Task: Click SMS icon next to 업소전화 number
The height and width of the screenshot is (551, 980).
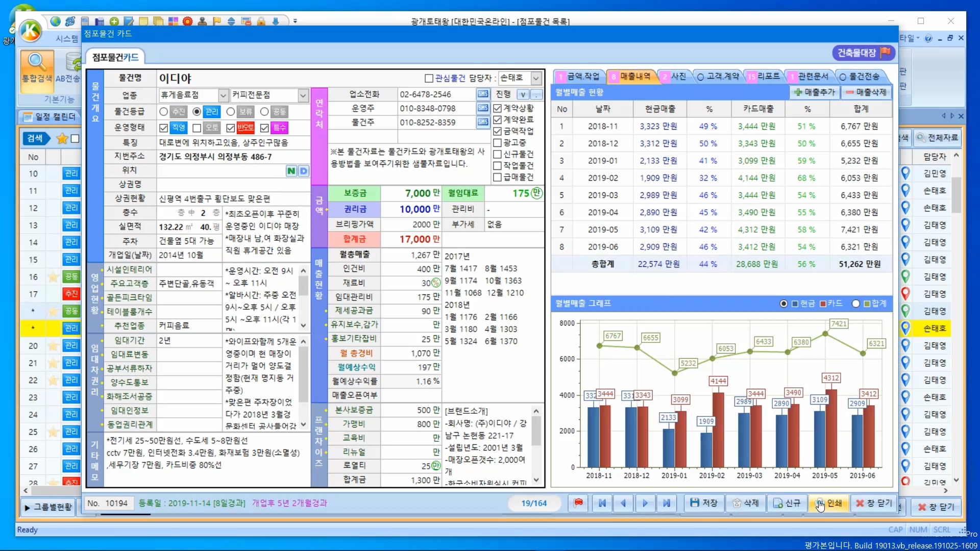Action: pyautogui.click(x=482, y=94)
